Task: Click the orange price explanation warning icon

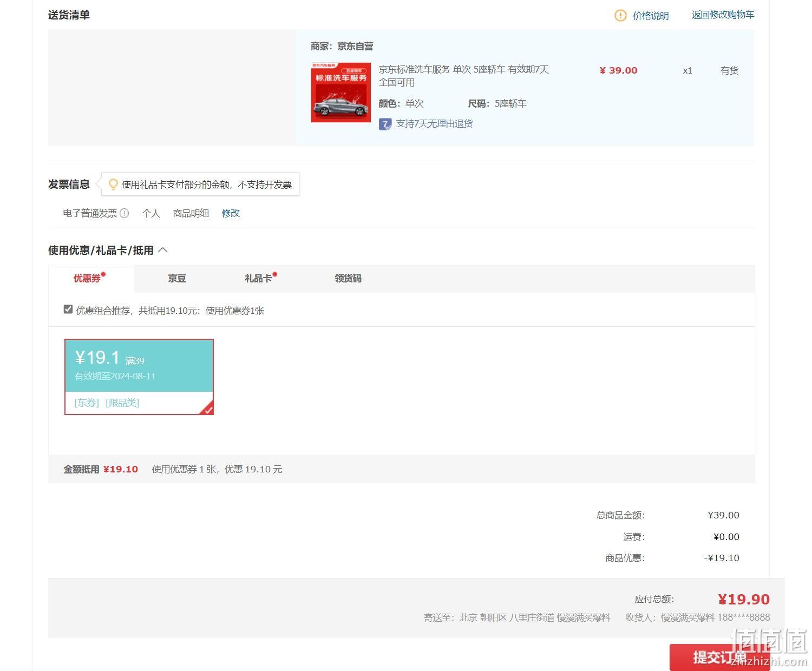Action: click(620, 16)
